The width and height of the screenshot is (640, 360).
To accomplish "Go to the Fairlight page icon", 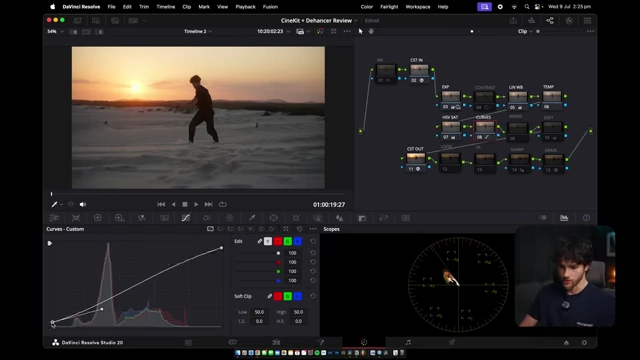I will [x=408, y=342].
